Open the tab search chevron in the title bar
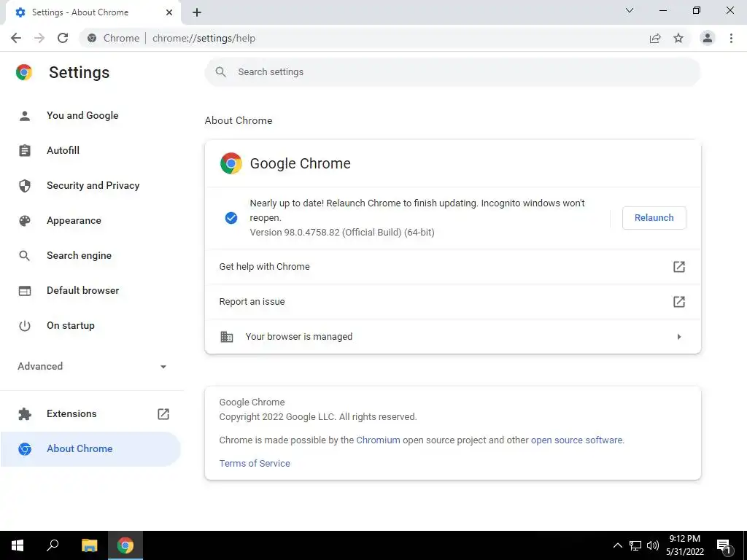Screen dimensions: 747x560 (630, 10)
